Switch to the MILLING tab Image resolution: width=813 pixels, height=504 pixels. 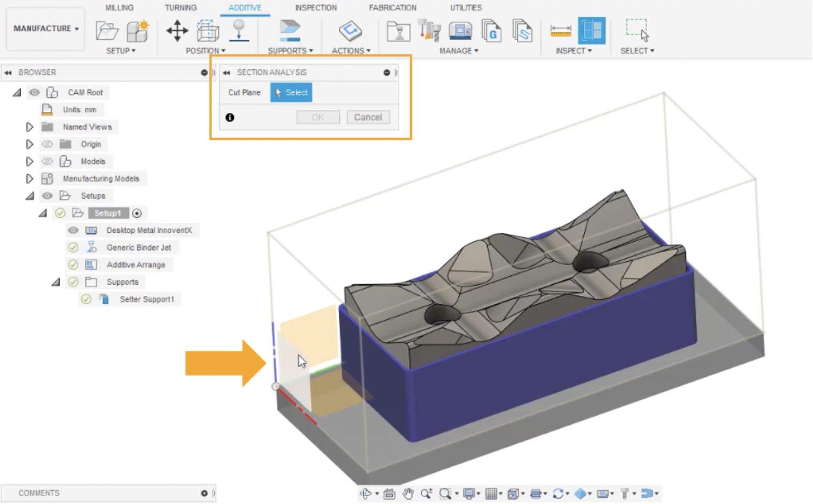119,7
